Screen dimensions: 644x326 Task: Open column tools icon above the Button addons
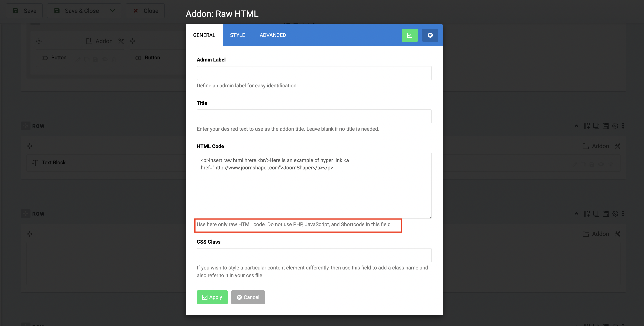click(x=121, y=41)
